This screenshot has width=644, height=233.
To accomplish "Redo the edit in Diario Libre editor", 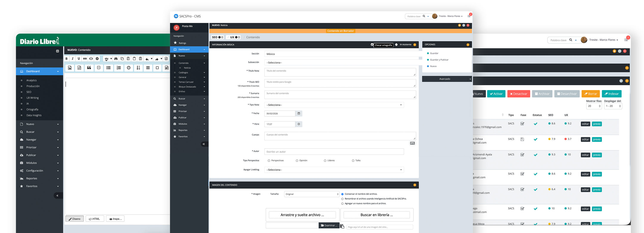I will point(157,59).
